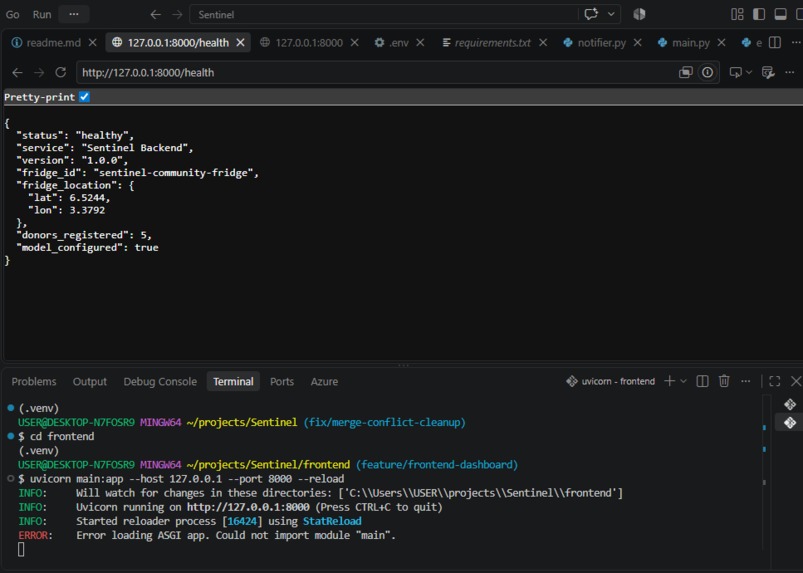Open the Run menu
Viewport: 803px width, 573px height.
click(41, 14)
